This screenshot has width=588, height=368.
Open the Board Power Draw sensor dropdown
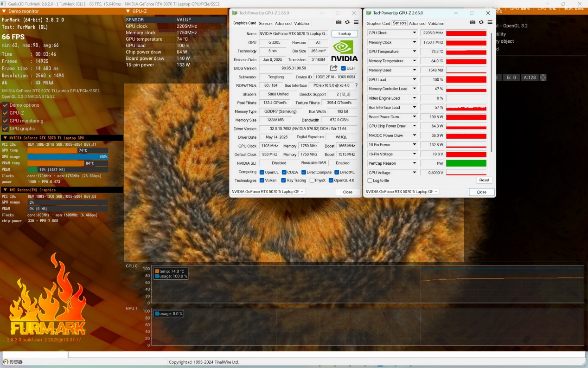coord(415,117)
